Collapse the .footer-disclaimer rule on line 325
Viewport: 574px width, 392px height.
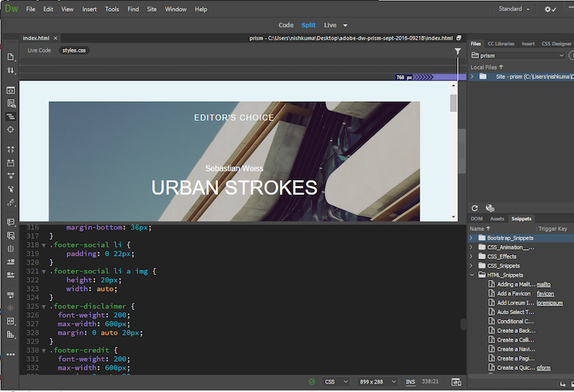click(x=44, y=307)
